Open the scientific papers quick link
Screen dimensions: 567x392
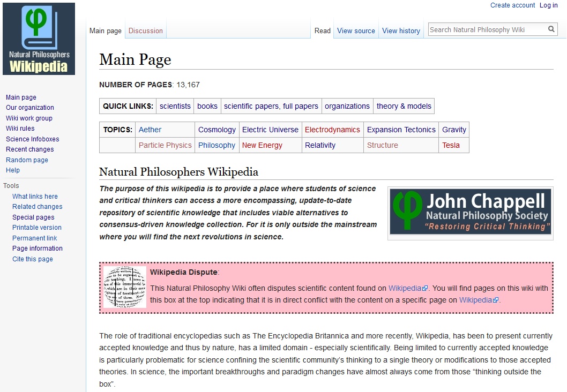point(251,106)
